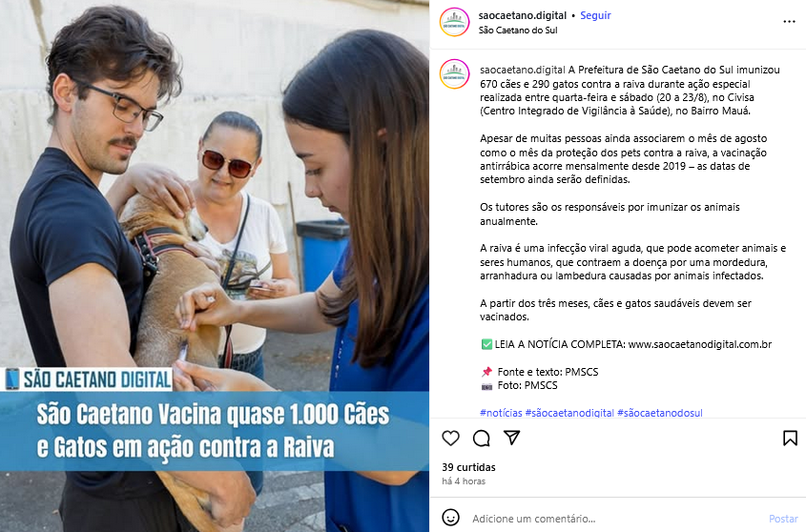Save post with the bookmark icon
The height and width of the screenshot is (532, 806).
coord(790,438)
